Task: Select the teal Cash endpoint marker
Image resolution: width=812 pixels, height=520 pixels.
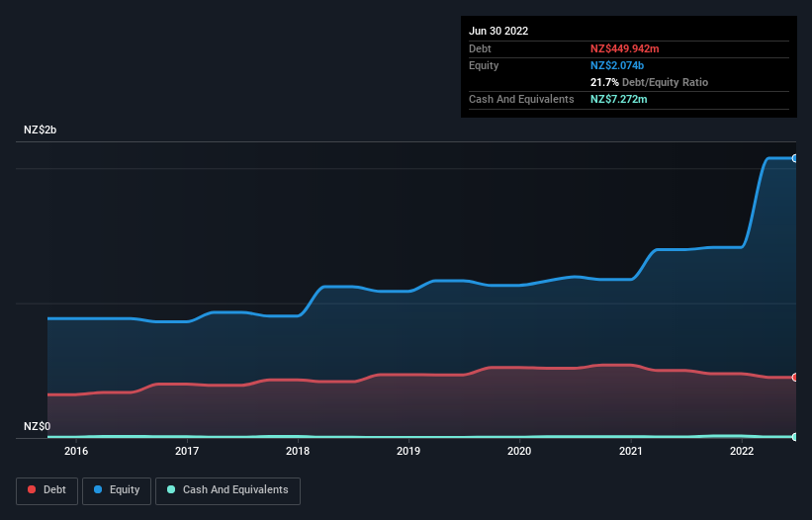Action: (x=795, y=437)
